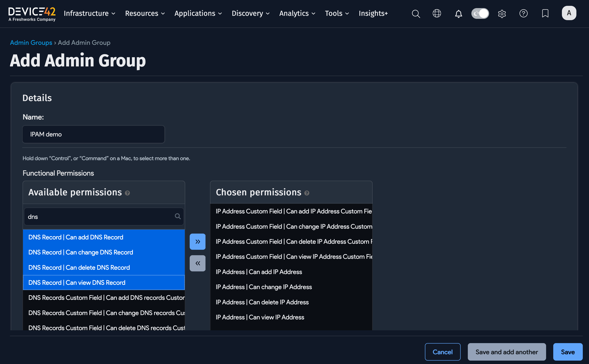This screenshot has width=589, height=364.
Task: Click the double-left arrow to remove permissions
Action: pyautogui.click(x=197, y=263)
